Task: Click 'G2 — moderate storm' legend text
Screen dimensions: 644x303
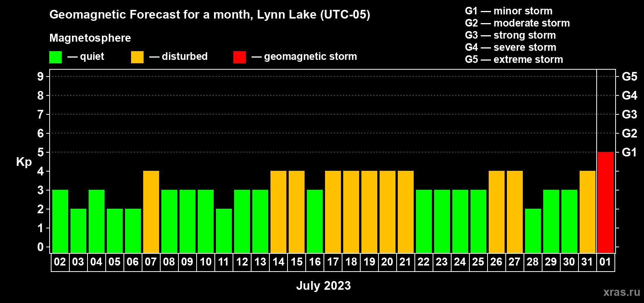Action: point(517,23)
